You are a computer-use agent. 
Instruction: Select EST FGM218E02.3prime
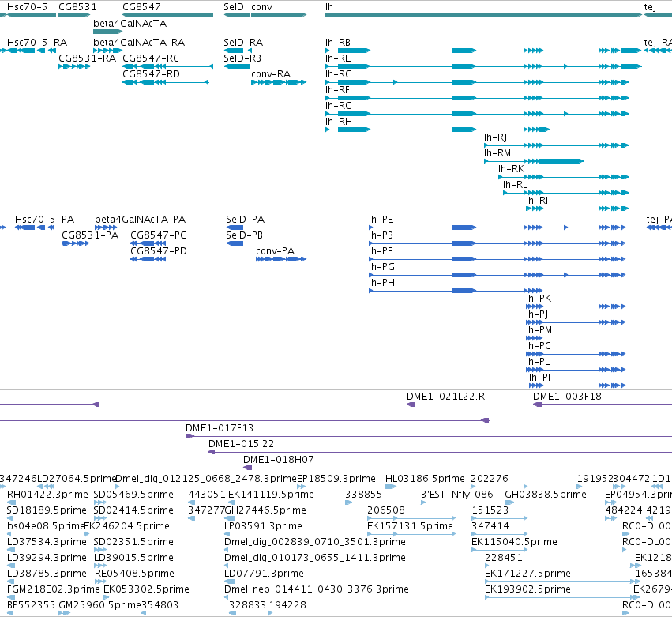pos(12,597)
